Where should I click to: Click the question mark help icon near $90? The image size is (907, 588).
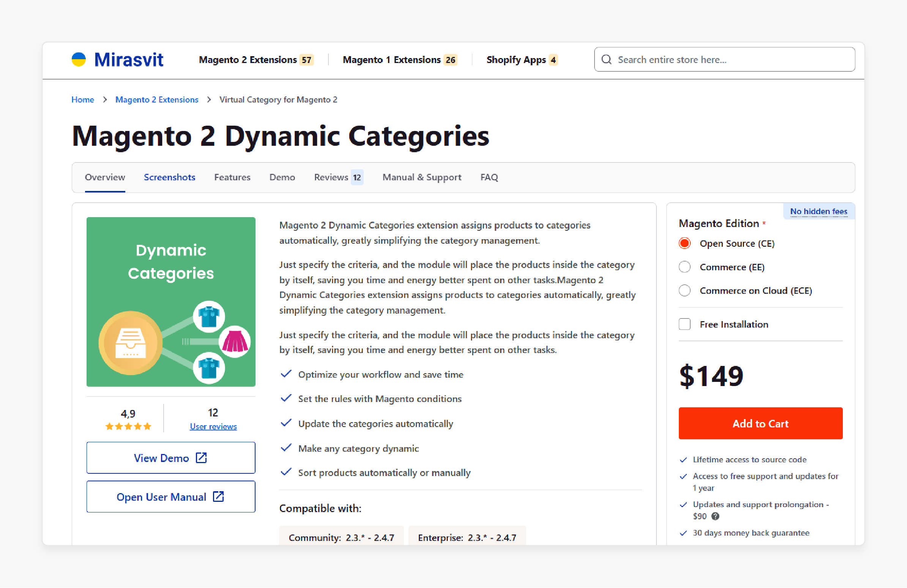pyautogui.click(x=715, y=516)
